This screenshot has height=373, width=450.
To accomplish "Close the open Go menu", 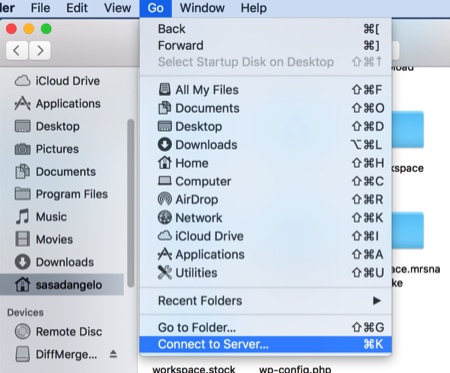I will click(x=156, y=8).
